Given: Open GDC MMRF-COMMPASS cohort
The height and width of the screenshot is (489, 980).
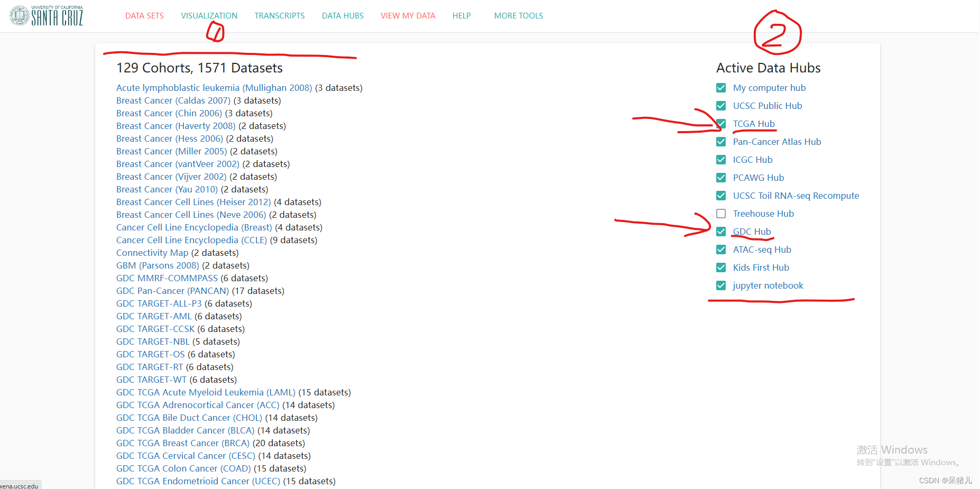Looking at the screenshot, I should tap(167, 278).
